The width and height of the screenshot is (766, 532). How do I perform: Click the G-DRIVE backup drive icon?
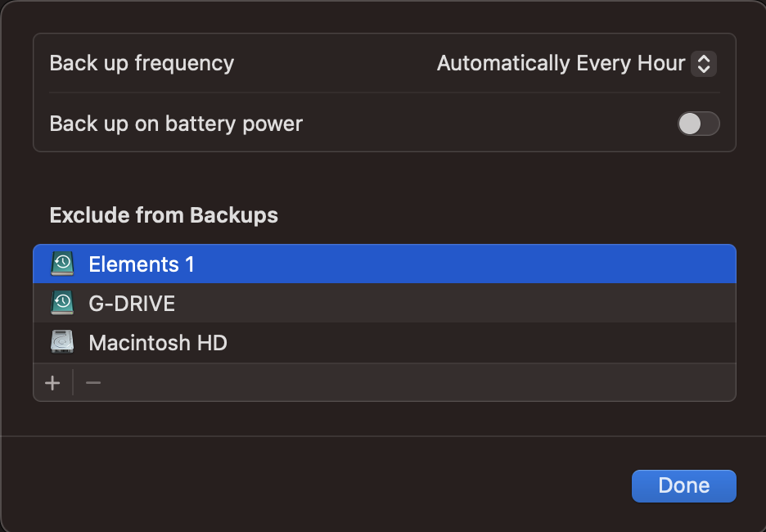tap(62, 303)
